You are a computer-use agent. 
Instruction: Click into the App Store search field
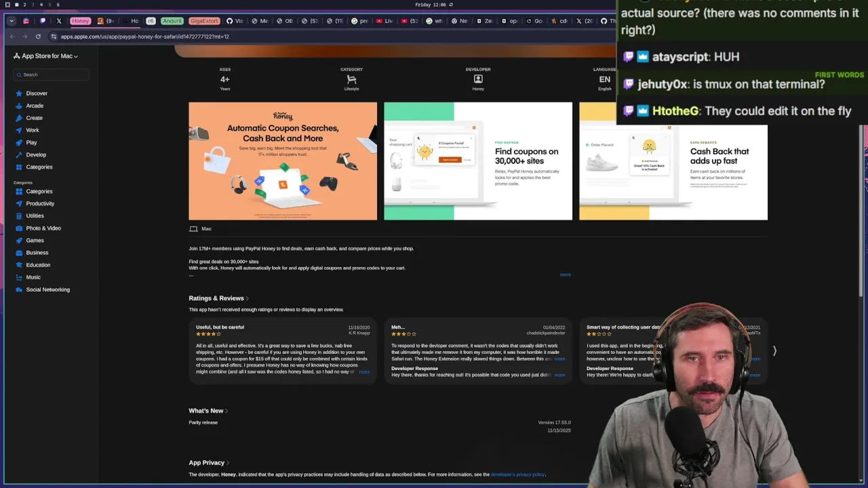pos(52,75)
